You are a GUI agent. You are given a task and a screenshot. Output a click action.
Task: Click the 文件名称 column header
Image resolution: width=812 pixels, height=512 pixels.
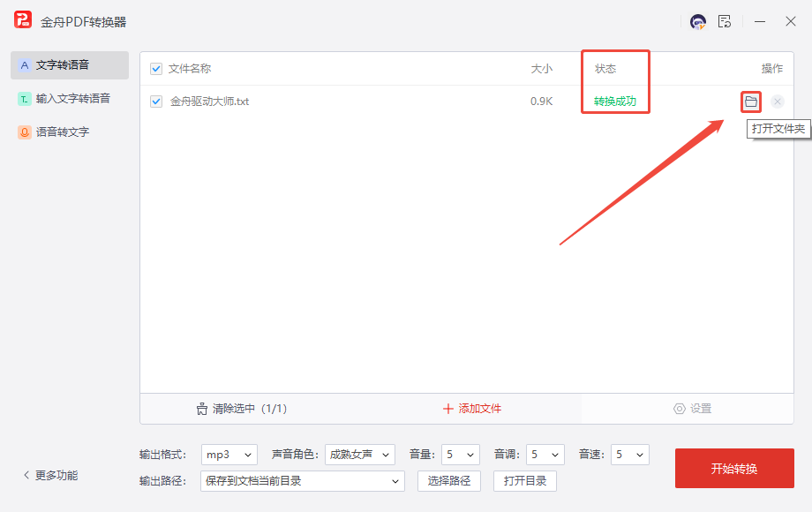(x=190, y=69)
